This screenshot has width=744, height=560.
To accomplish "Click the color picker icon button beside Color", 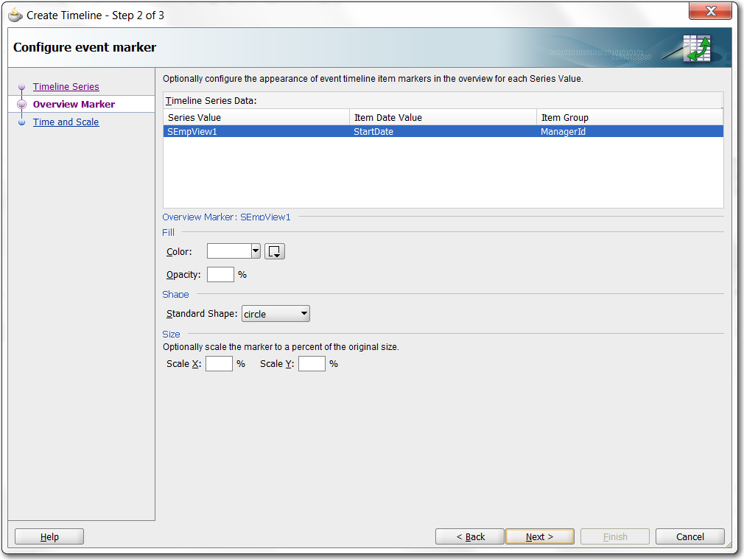I will tap(274, 251).
